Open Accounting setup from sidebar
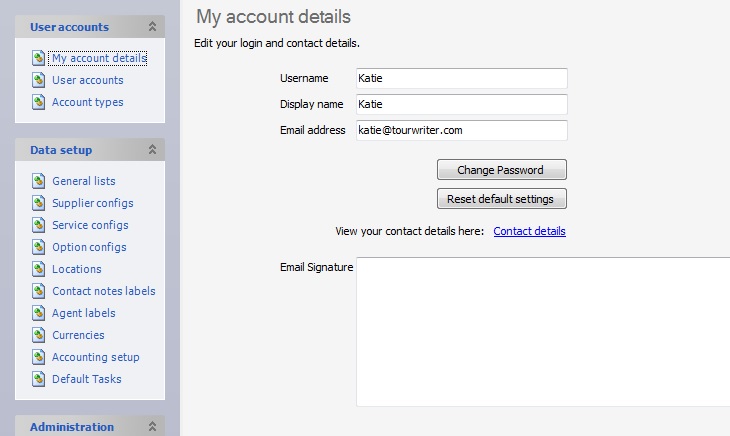 coord(95,357)
